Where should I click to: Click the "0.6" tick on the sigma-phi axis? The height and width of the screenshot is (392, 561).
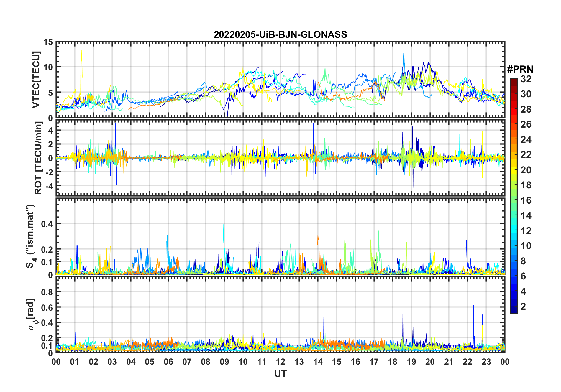point(47,307)
